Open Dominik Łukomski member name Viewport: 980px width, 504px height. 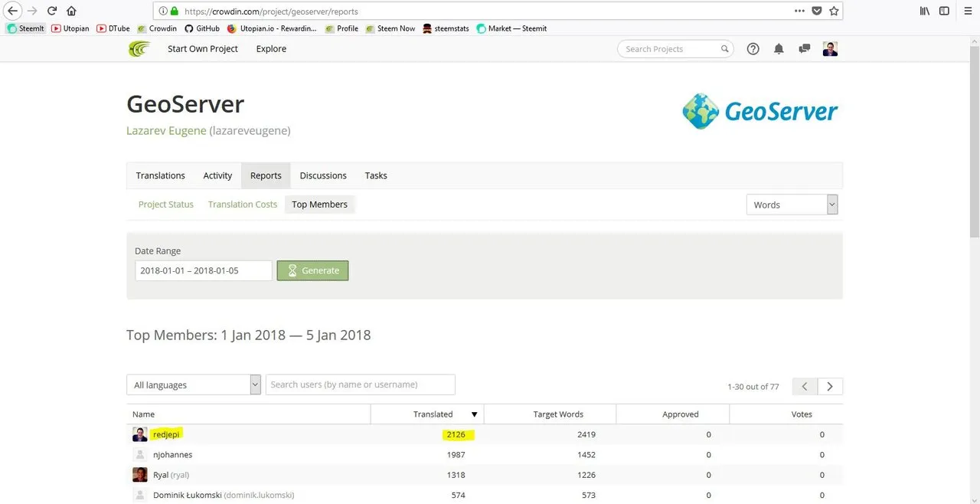224,496
